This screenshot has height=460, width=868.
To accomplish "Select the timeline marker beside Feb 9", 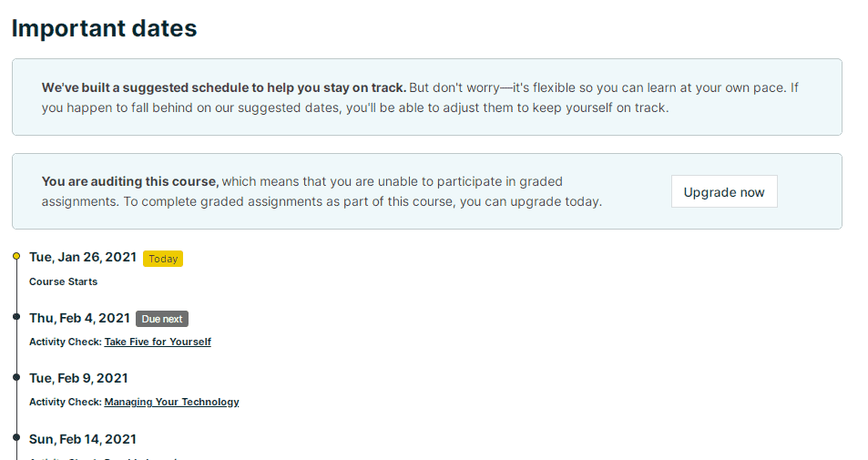I will (x=16, y=377).
